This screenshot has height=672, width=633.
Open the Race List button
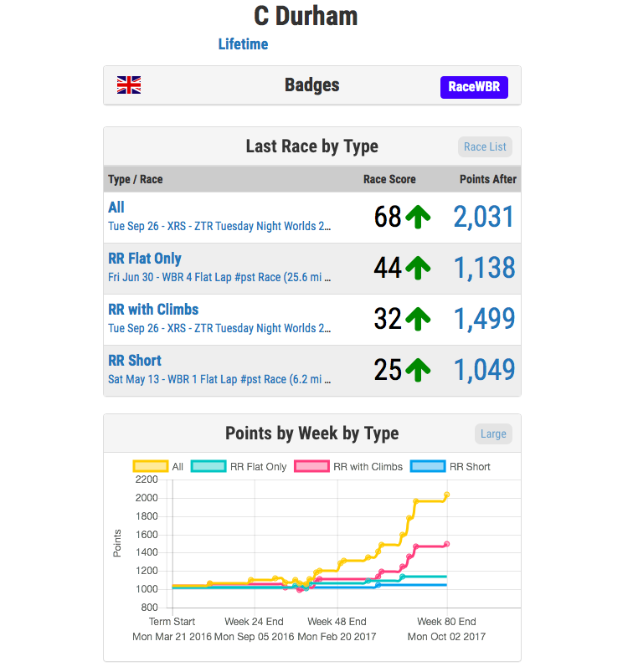pos(485,146)
